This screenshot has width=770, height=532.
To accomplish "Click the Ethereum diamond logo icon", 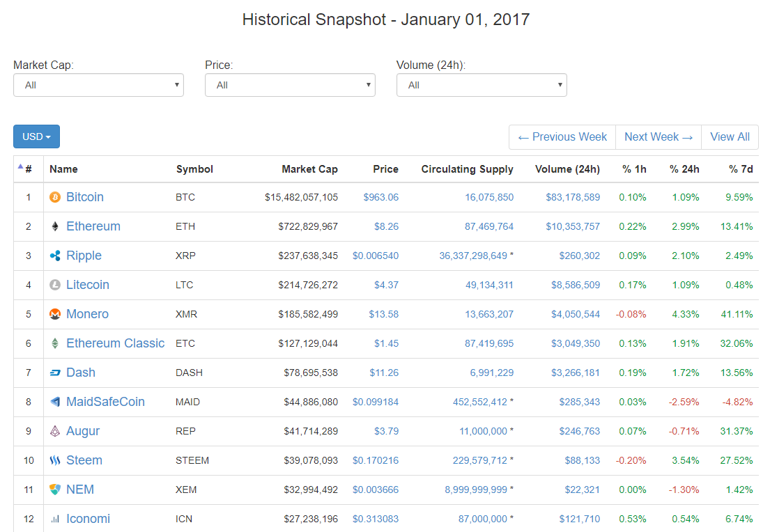I will coord(55,226).
